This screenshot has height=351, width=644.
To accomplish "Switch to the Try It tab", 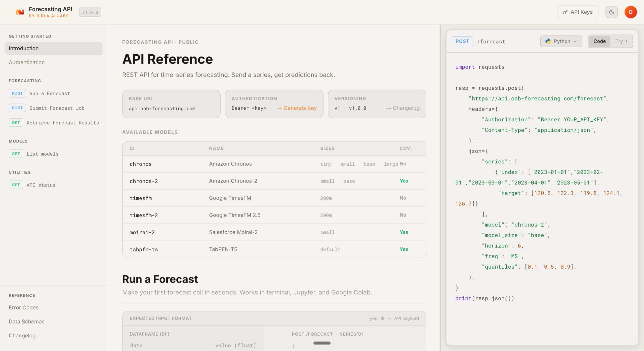I will coord(621,41).
